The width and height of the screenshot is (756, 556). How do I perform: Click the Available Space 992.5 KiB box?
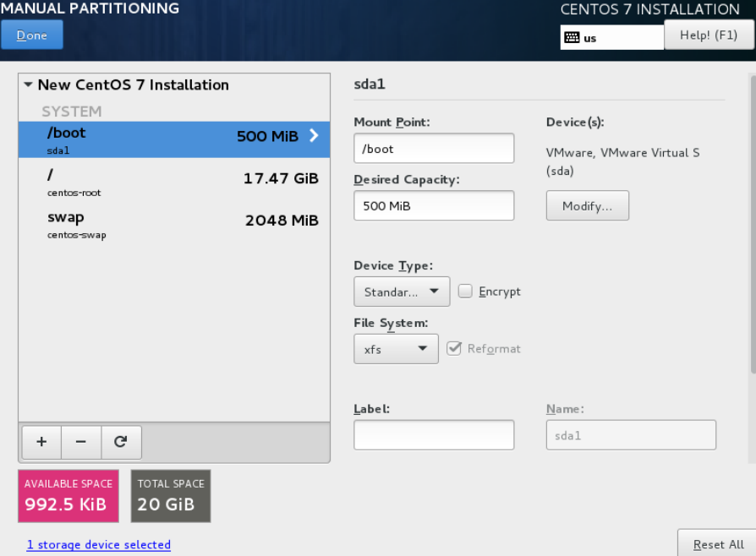[68, 496]
